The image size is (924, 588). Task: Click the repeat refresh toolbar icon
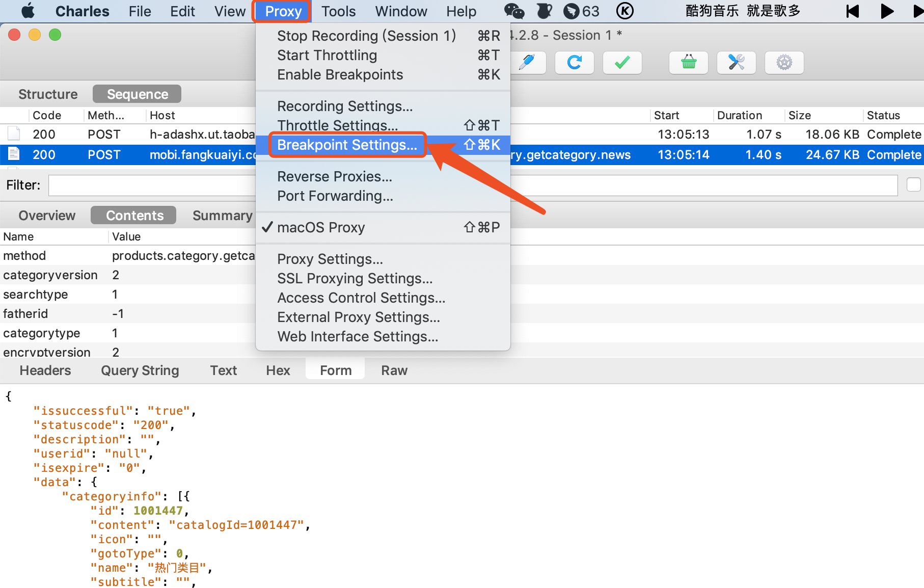[575, 63]
